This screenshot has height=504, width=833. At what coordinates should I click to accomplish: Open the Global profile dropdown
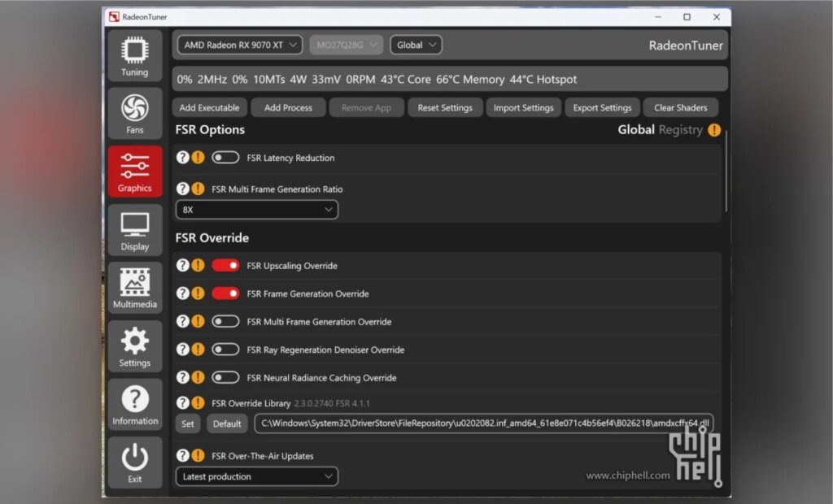416,46
